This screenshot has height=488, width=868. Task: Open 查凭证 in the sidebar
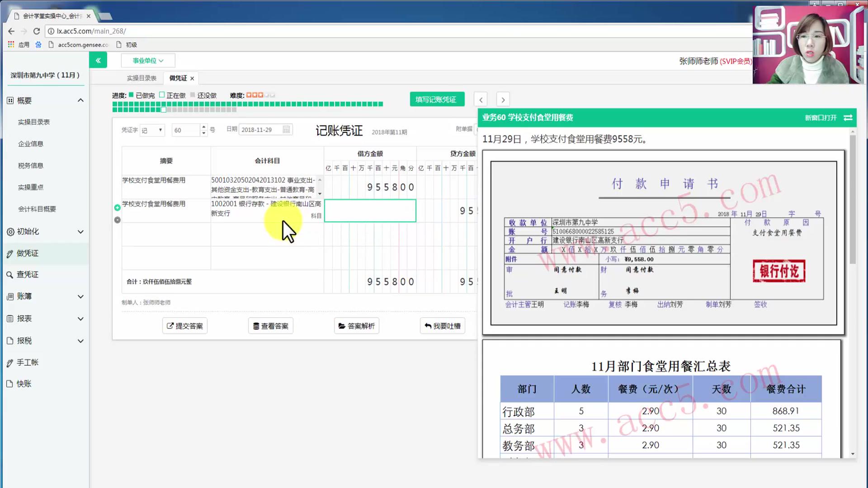click(28, 275)
